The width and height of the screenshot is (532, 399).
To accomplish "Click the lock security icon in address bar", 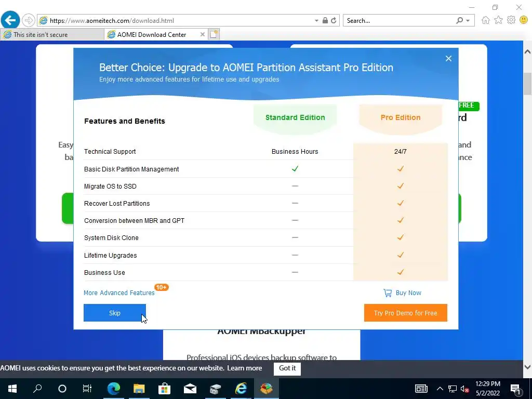I will pyautogui.click(x=325, y=20).
